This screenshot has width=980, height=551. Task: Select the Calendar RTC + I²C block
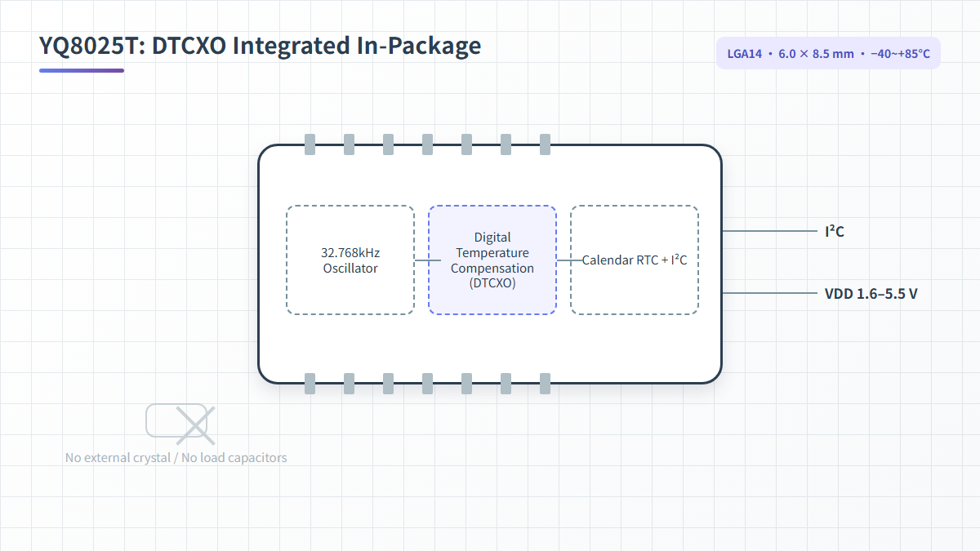click(635, 260)
